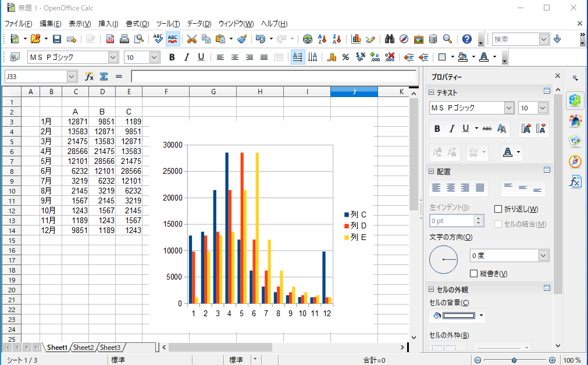588x365 pixels.
Task: Toggle Bold in sidebar テキスト panel
Action: click(437, 129)
